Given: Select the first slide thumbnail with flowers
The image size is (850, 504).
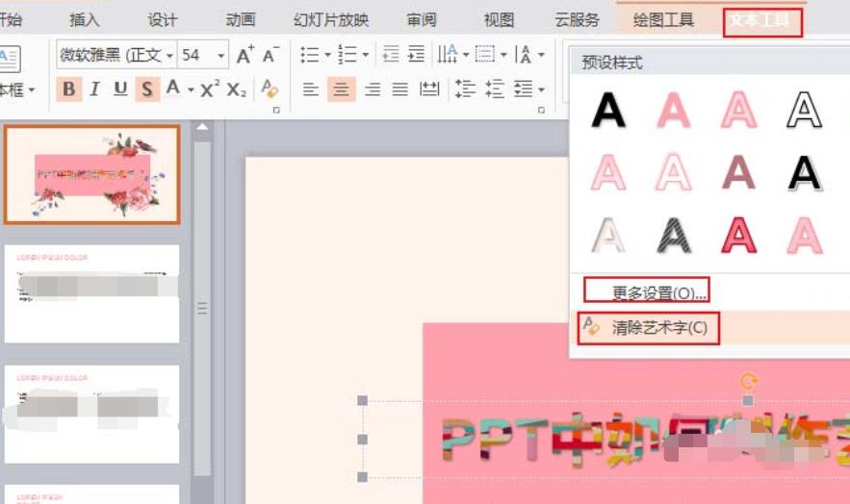Looking at the screenshot, I should pos(92,174).
